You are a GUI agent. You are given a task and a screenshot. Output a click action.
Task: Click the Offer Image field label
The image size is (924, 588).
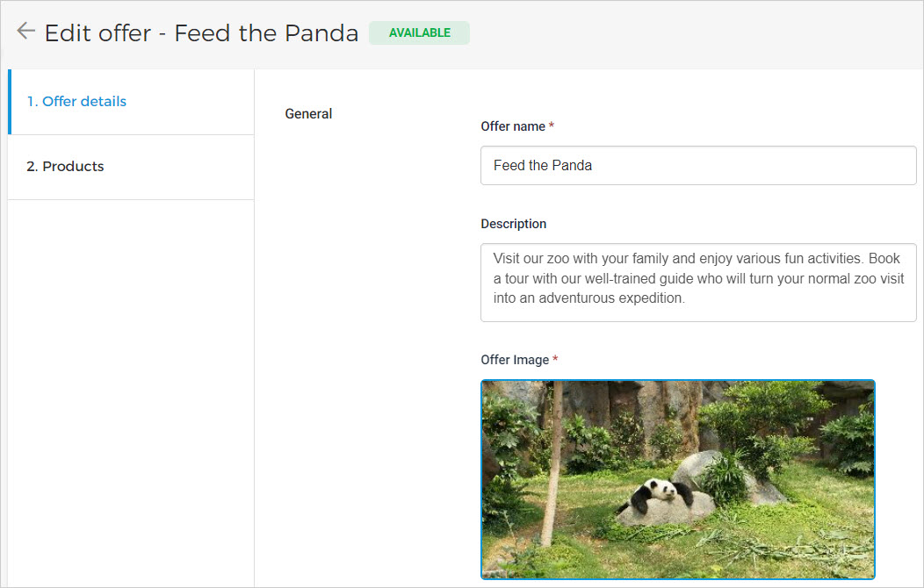coord(515,360)
